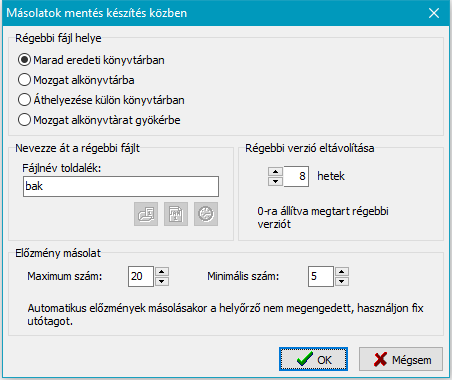Click the Fájlnév toldalék text field
The width and height of the screenshot is (452, 380).
click(121, 186)
